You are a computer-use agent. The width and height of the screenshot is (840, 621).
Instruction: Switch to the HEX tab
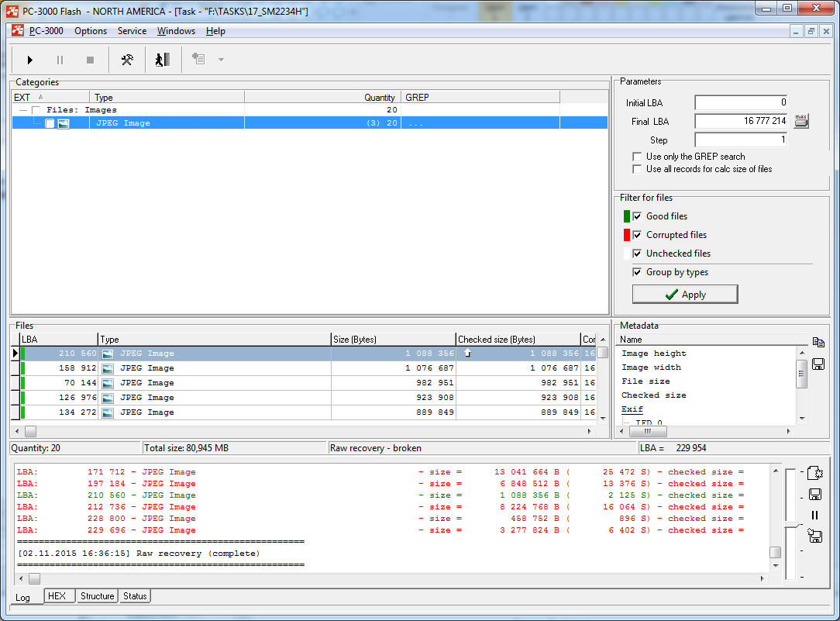[x=57, y=596]
